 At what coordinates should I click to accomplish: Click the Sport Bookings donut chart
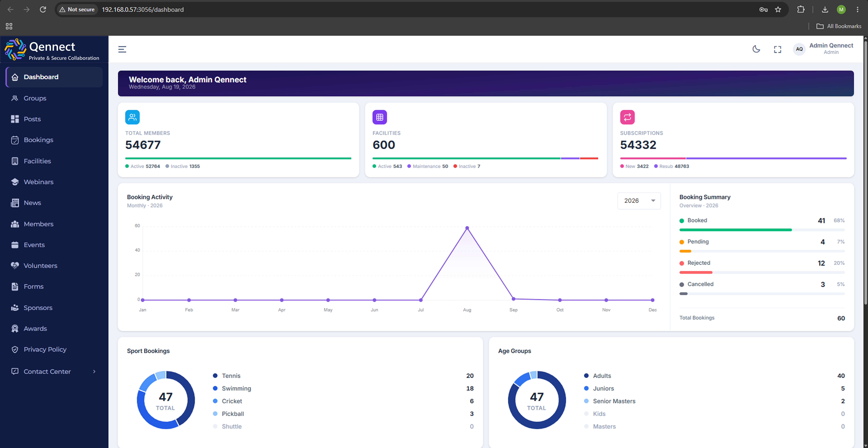tap(166, 400)
